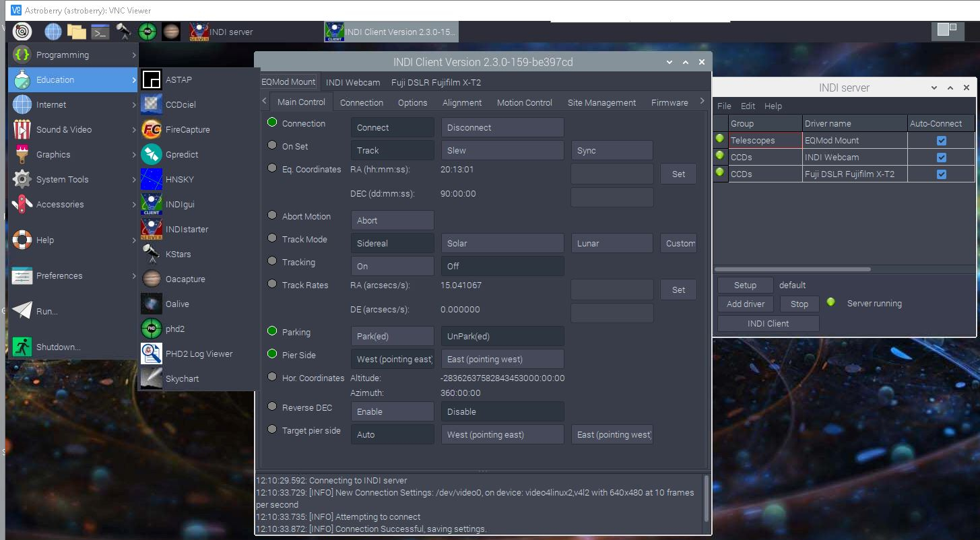Screen dimensions: 980x540
Task: Launch the terminal from the taskbar
Action: 100,31
